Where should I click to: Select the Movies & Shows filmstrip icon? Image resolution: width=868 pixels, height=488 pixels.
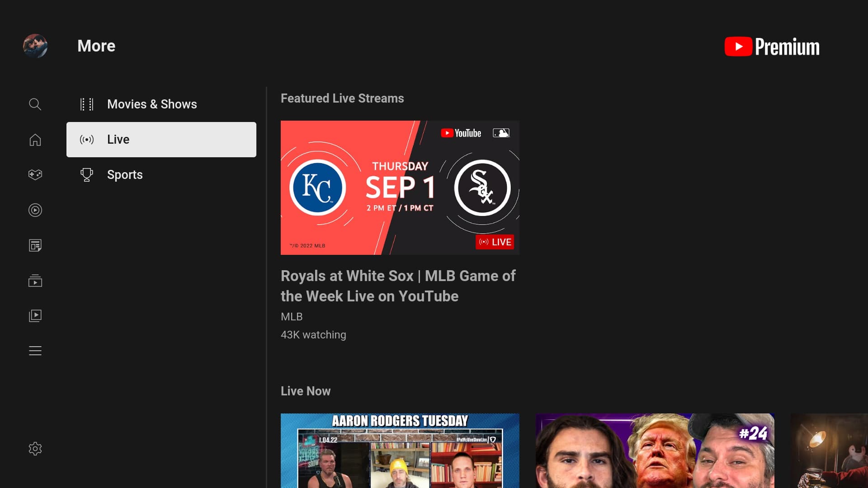(86, 104)
